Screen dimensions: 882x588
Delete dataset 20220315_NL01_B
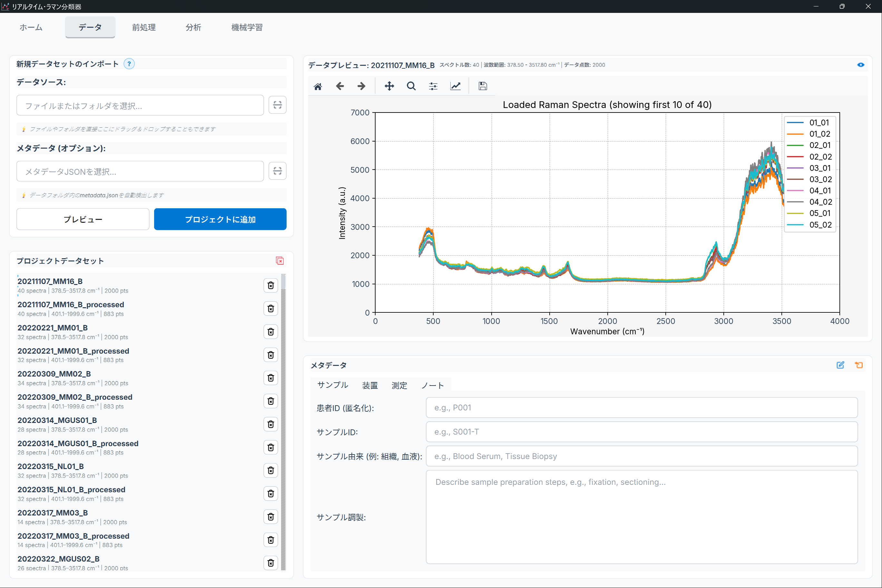[271, 471]
